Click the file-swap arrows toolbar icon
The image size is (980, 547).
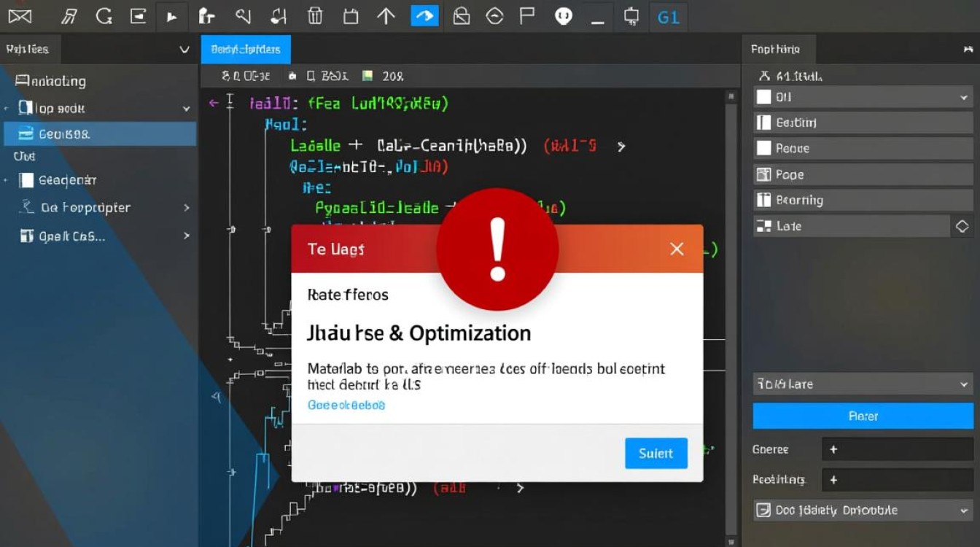click(x=279, y=15)
